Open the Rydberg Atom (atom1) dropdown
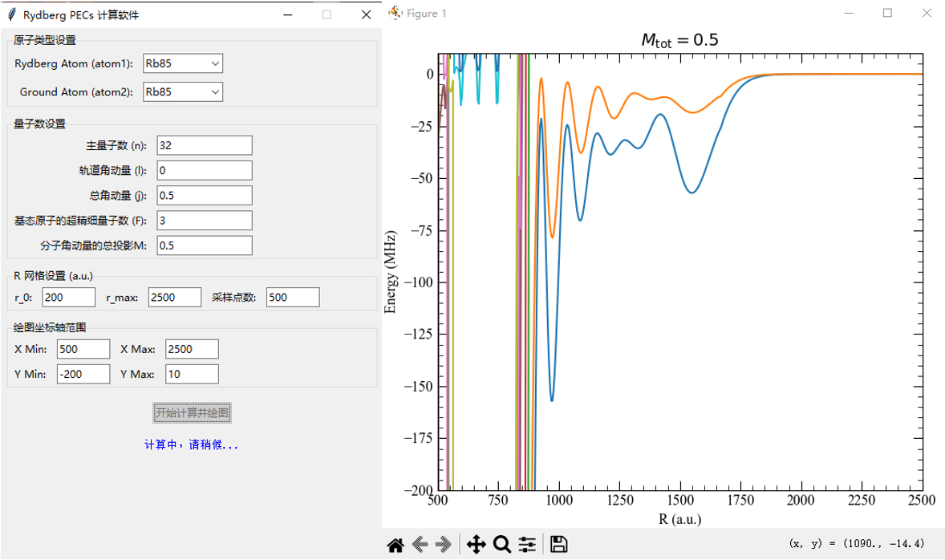The width and height of the screenshot is (945, 560). [183, 63]
